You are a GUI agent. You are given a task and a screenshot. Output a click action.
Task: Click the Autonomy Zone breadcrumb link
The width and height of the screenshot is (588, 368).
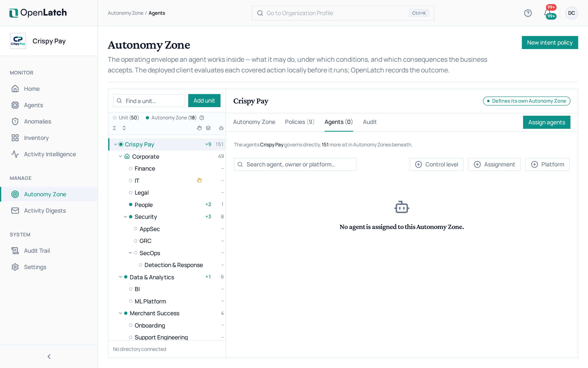(125, 13)
